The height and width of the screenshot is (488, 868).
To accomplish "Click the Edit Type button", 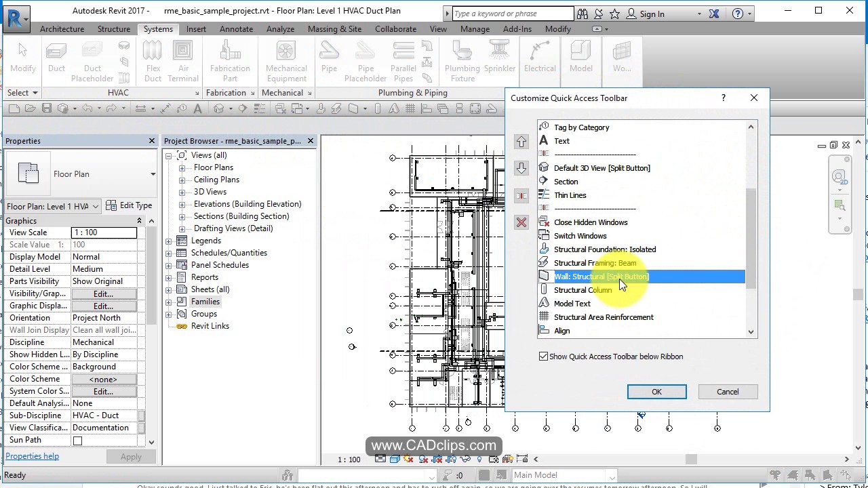I will [x=128, y=205].
